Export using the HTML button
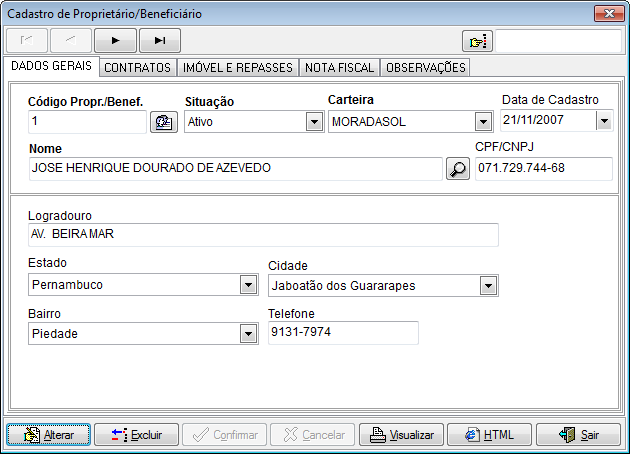The image size is (630, 454). [x=489, y=435]
